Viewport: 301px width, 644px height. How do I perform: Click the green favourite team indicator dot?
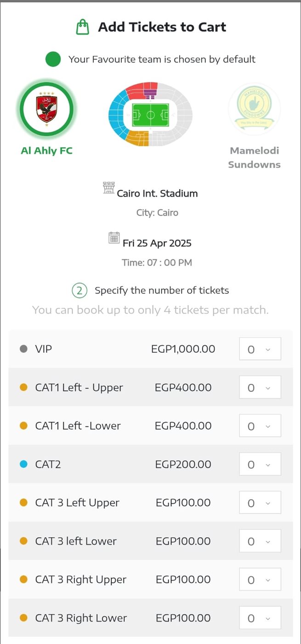point(53,59)
